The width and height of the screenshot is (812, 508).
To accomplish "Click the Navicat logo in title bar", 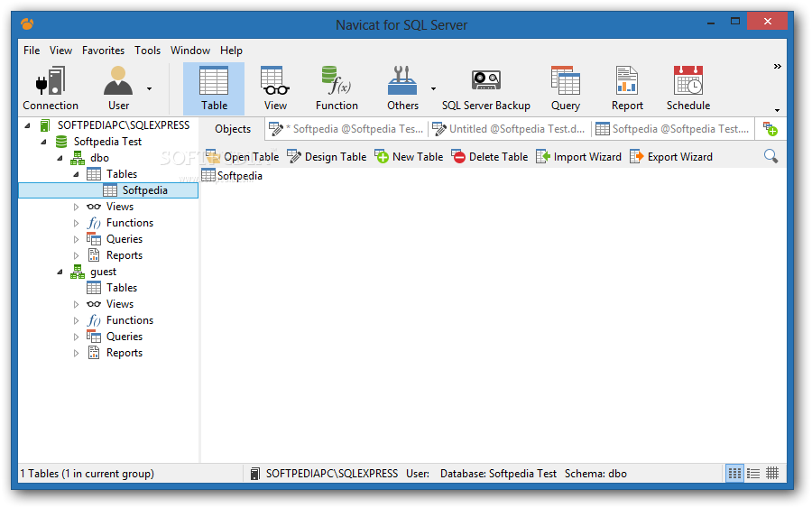I will (27, 23).
